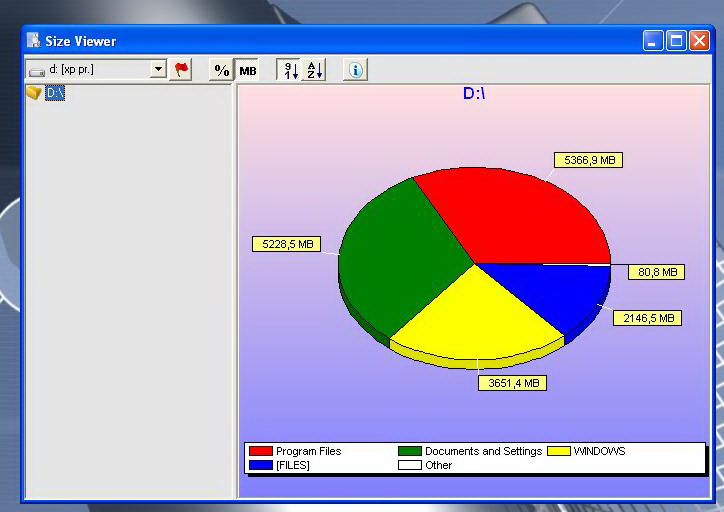
Task: Click the 3651,4 MB label
Action: coord(513,383)
